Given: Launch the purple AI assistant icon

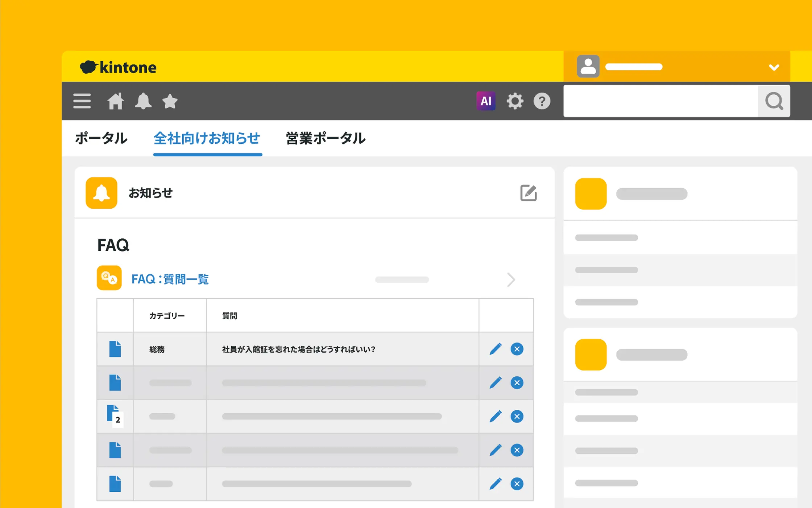Looking at the screenshot, I should 486,101.
